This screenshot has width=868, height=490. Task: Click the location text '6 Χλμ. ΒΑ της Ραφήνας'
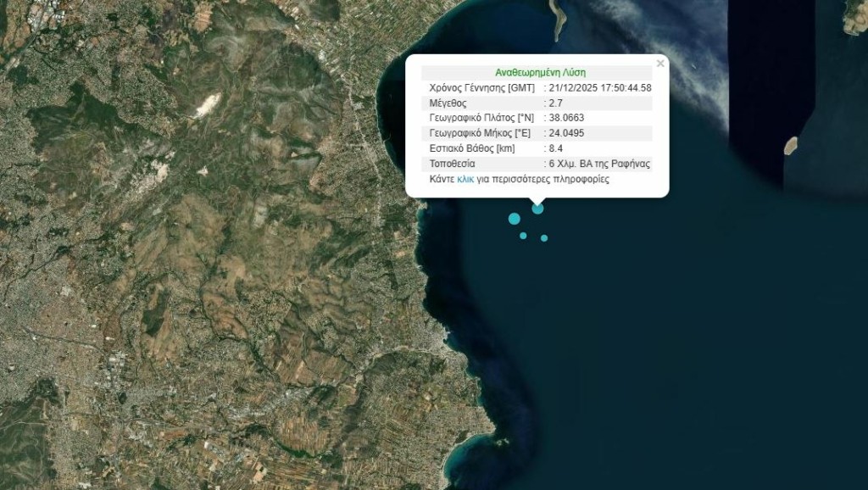(x=600, y=164)
